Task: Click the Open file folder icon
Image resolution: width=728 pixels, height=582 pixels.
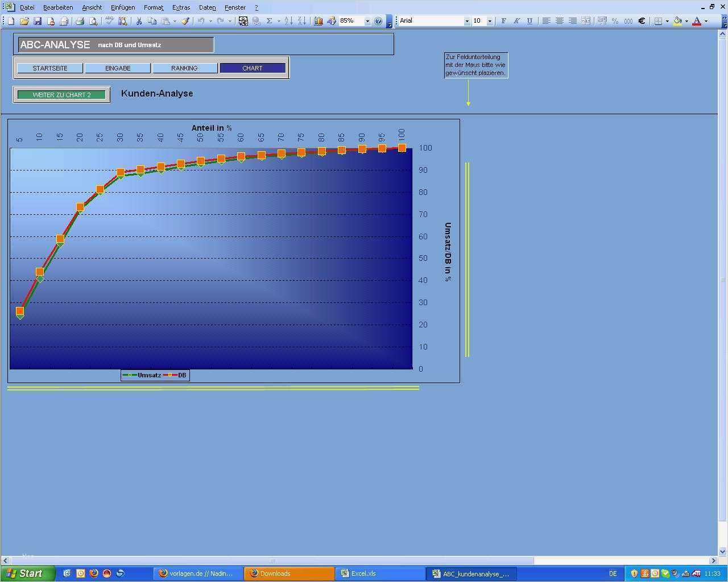Action: 24,21
